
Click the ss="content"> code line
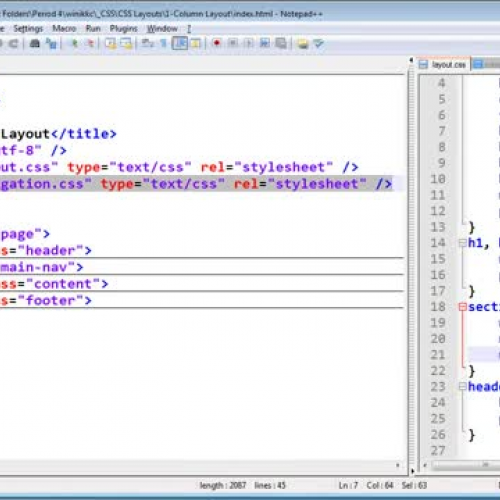coord(54,284)
